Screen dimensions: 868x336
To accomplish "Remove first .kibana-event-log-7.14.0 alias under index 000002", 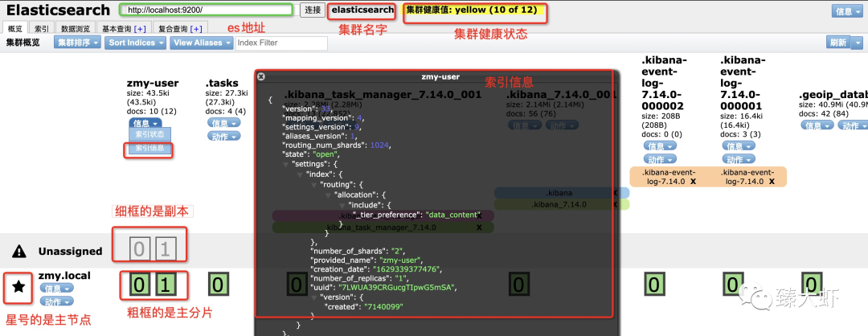I will click(693, 181).
